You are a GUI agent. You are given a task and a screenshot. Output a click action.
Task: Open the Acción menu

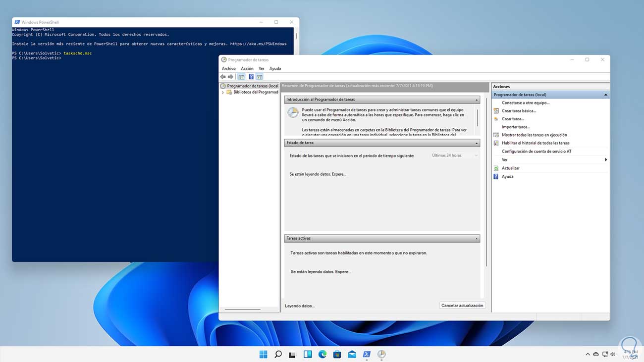(247, 68)
